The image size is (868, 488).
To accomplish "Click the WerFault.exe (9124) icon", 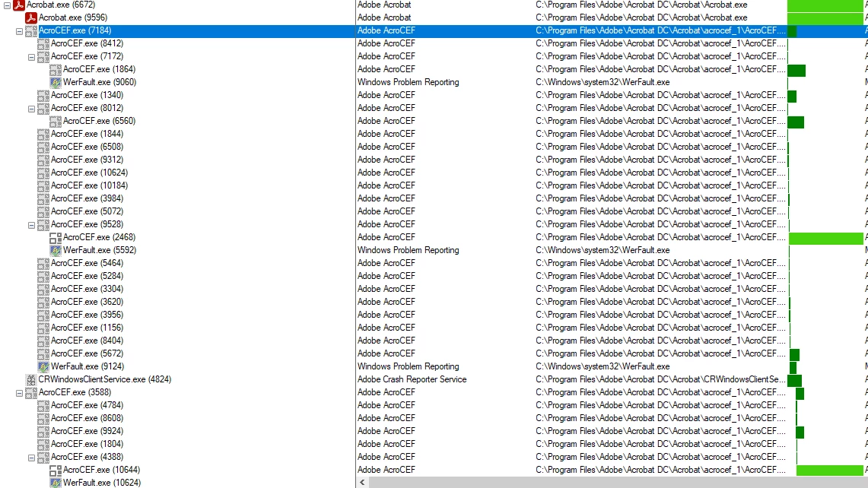I will tap(43, 367).
